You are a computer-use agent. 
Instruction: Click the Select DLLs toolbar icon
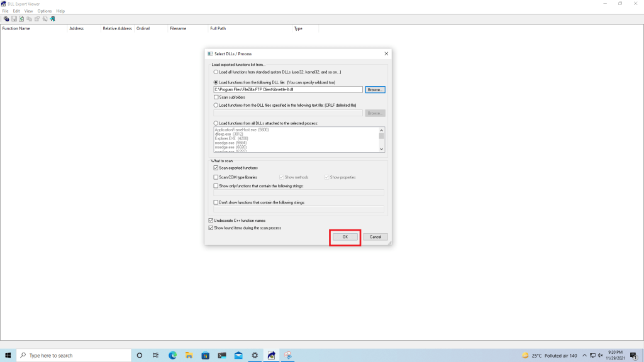pos(6,19)
